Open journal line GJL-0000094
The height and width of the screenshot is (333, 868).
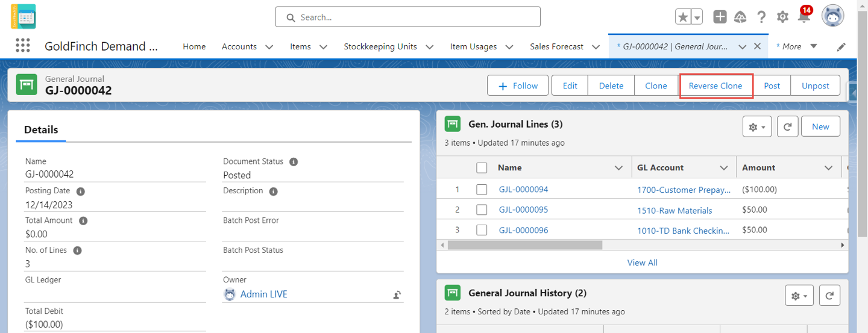pos(523,190)
